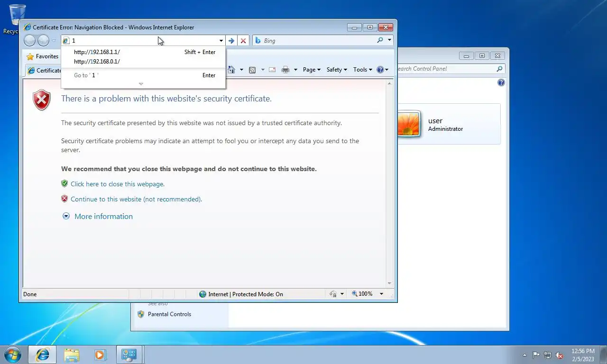Click the 100% zoom level button
Image resolution: width=607 pixels, height=364 pixels.
point(362,294)
